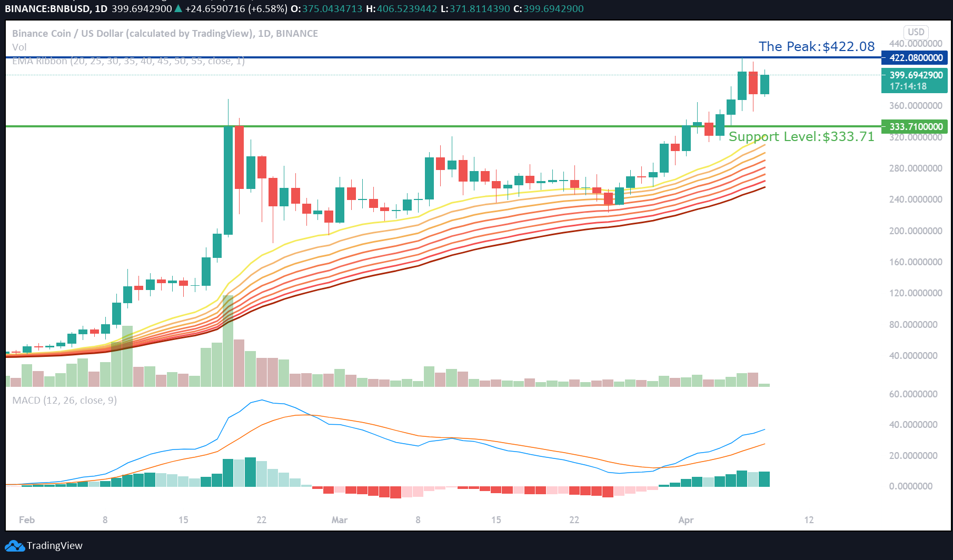This screenshot has height=560, width=953.
Task: Click the Feb date label on time axis
Action: (x=27, y=520)
